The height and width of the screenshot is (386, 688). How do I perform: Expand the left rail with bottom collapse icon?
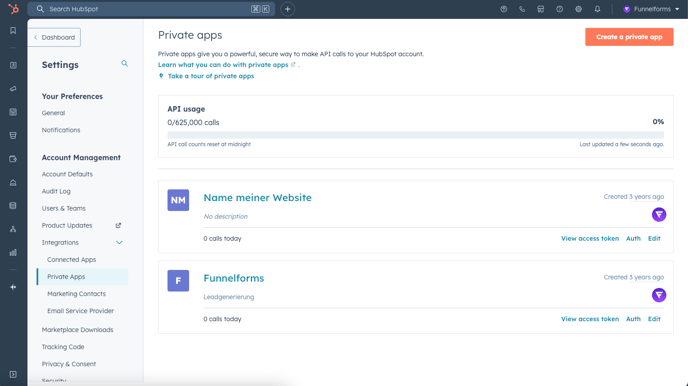13,374
